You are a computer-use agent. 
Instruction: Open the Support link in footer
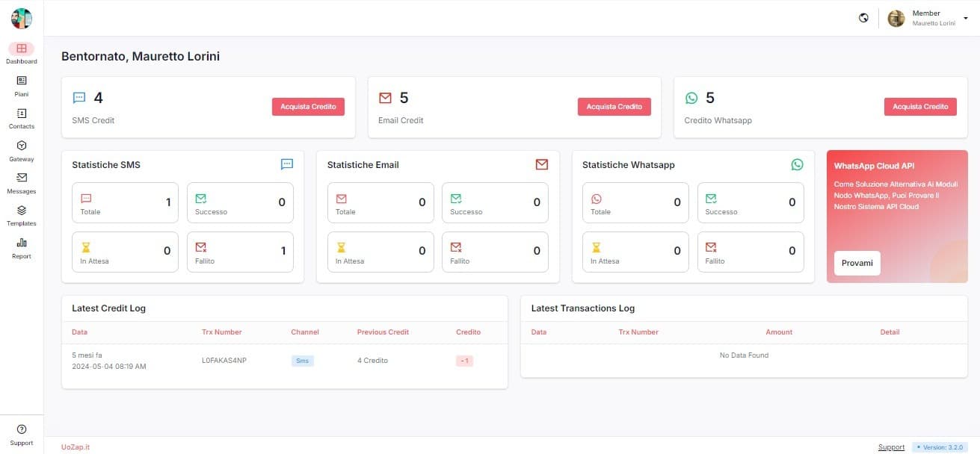(891, 447)
